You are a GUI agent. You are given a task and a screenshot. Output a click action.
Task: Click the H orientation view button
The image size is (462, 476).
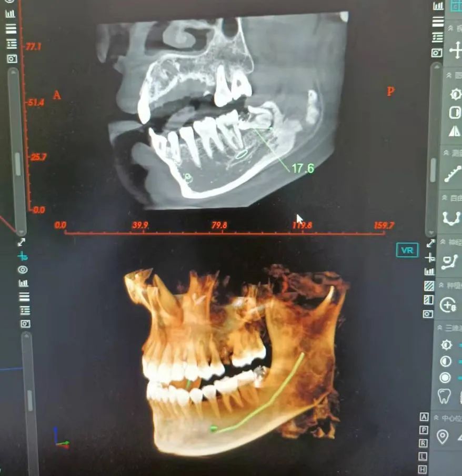(423, 469)
